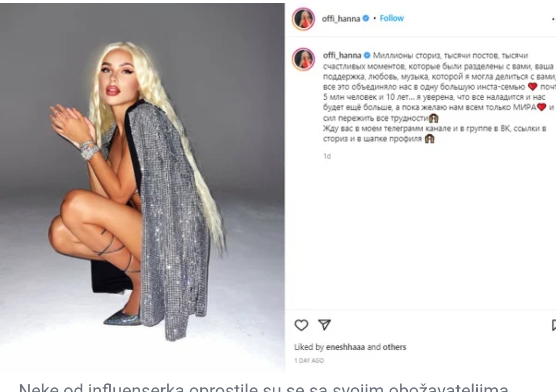Click the bookmark save icon

click(x=554, y=325)
